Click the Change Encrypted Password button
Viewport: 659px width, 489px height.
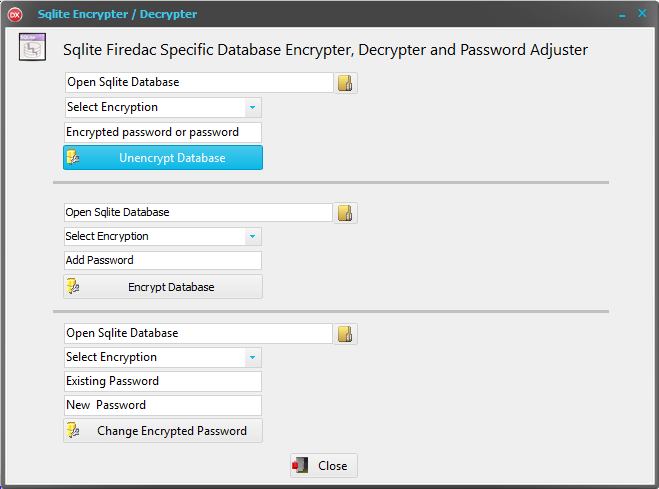(163, 430)
